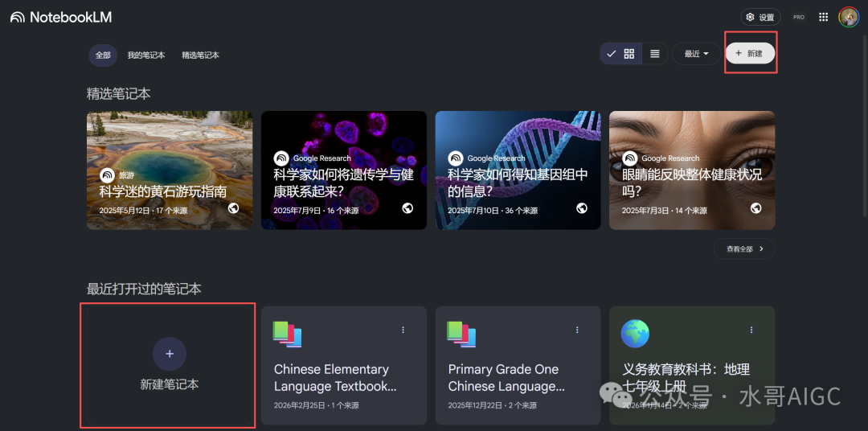Click the 2025年7月9日 · 16 个来源 text

point(316,211)
